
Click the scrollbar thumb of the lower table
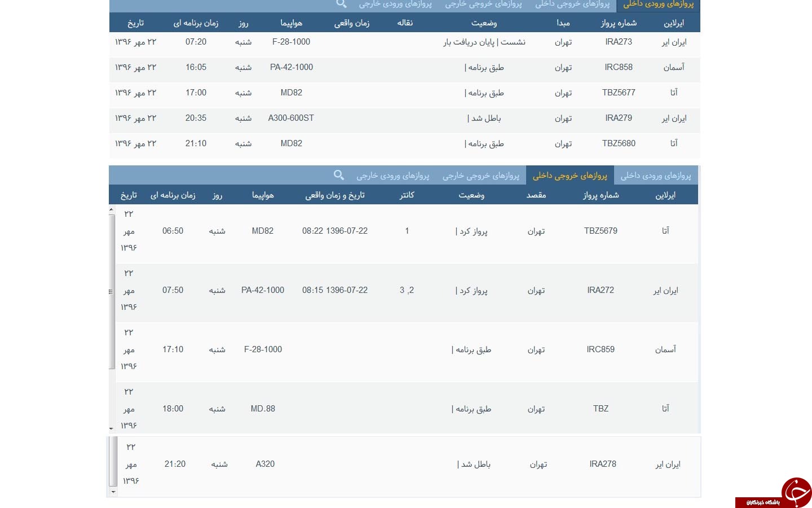tap(112, 291)
